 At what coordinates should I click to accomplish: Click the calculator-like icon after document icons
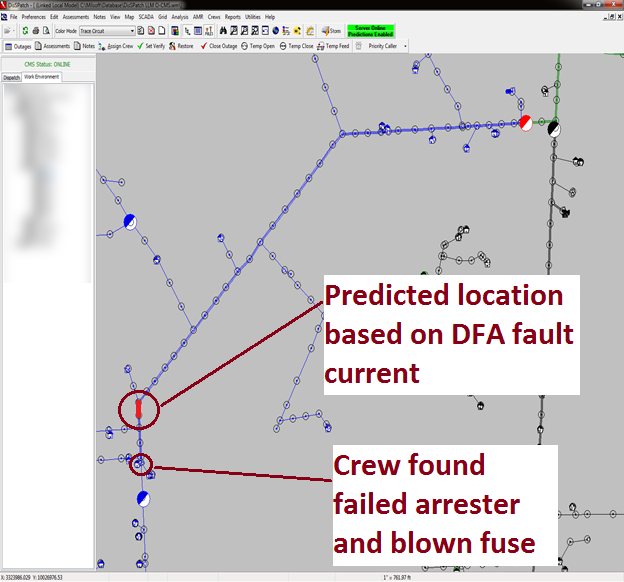pyautogui.click(x=175, y=31)
